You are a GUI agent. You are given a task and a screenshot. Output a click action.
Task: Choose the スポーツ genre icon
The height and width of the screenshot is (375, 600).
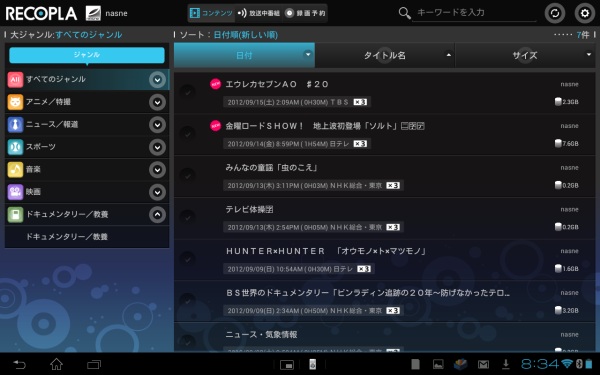(15, 147)
